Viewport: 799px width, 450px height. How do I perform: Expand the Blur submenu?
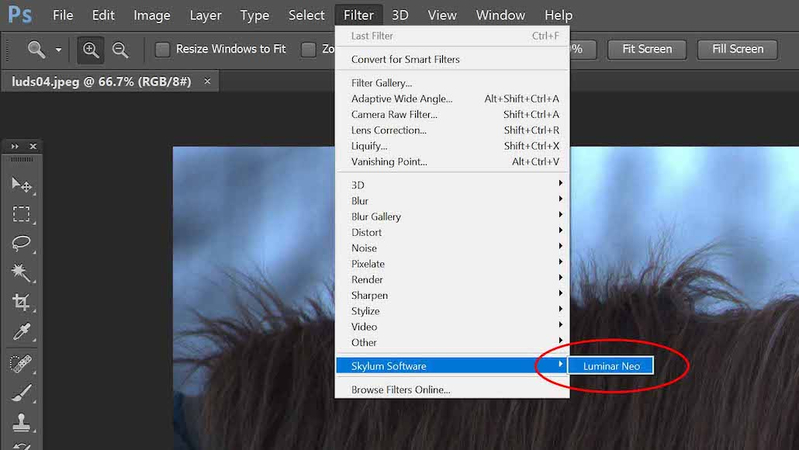[x=452, y=201]
